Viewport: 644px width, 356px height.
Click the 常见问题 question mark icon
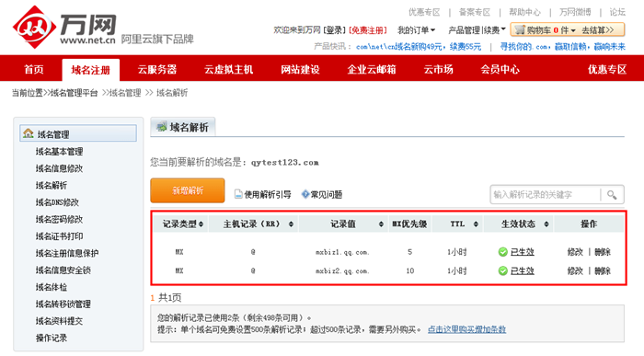click(x=305, y=194)
